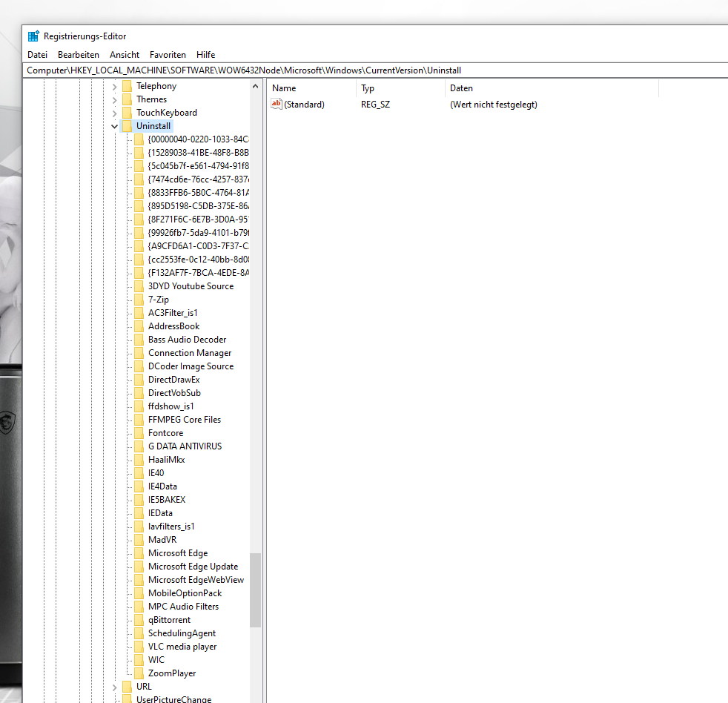728x703 pixels.
Task: Click the Name column header
Action: 311,88
